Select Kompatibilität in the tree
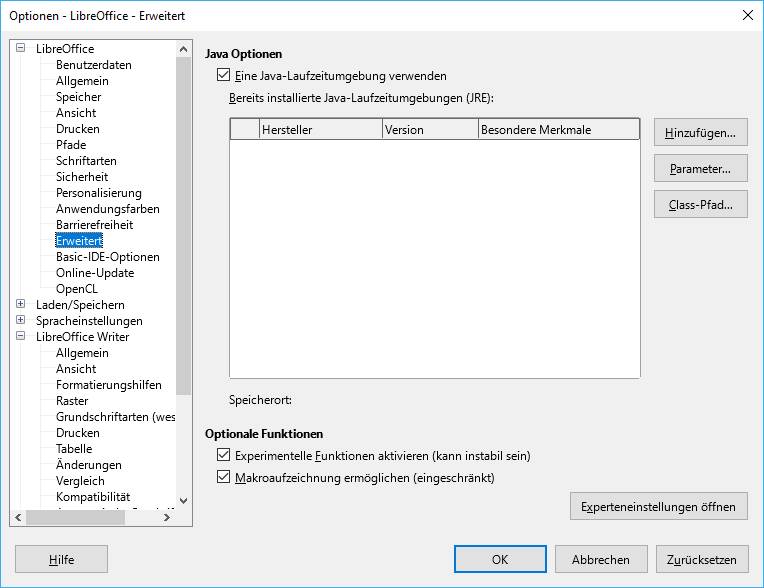764x588 pixels. pos(93,497)
